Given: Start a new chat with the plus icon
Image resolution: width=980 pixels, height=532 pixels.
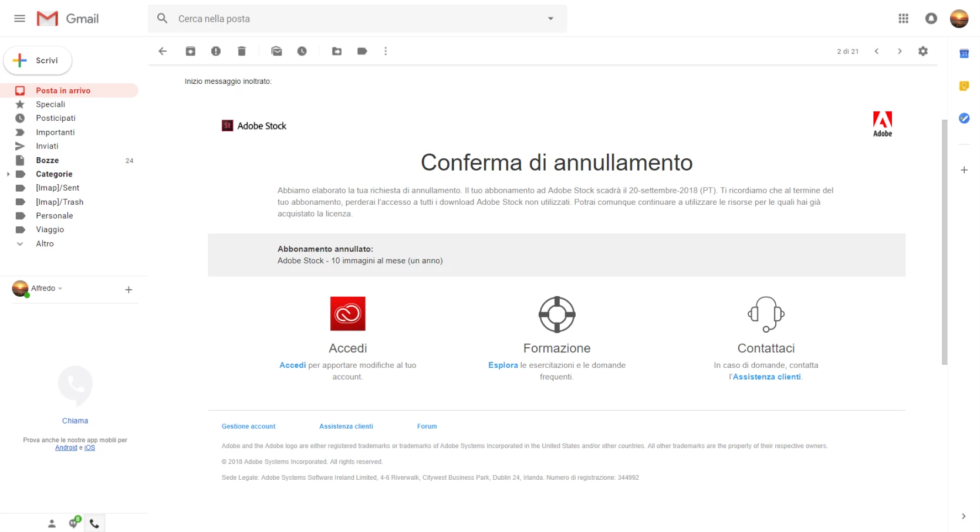Looking at the screenshot, I should 129,290.
